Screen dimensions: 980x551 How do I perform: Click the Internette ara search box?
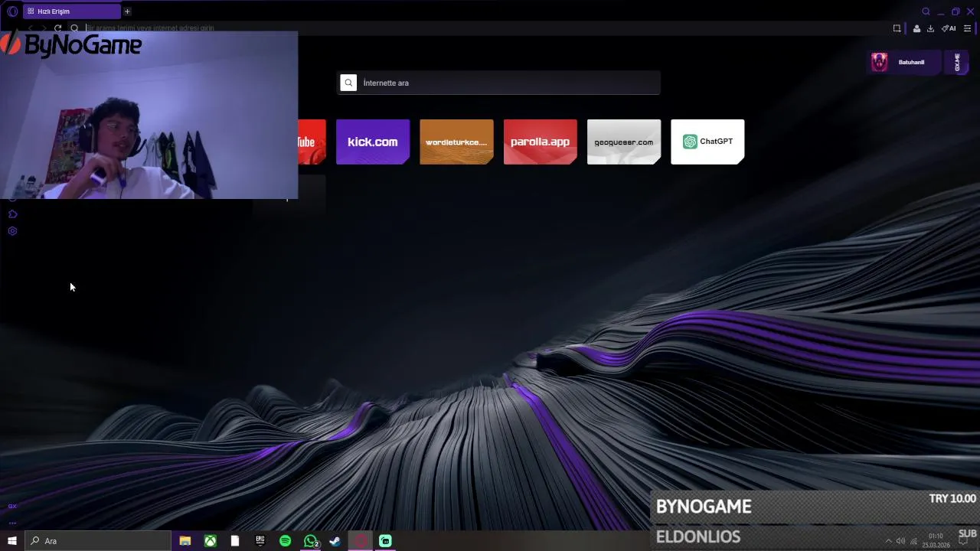click(498, 83)
